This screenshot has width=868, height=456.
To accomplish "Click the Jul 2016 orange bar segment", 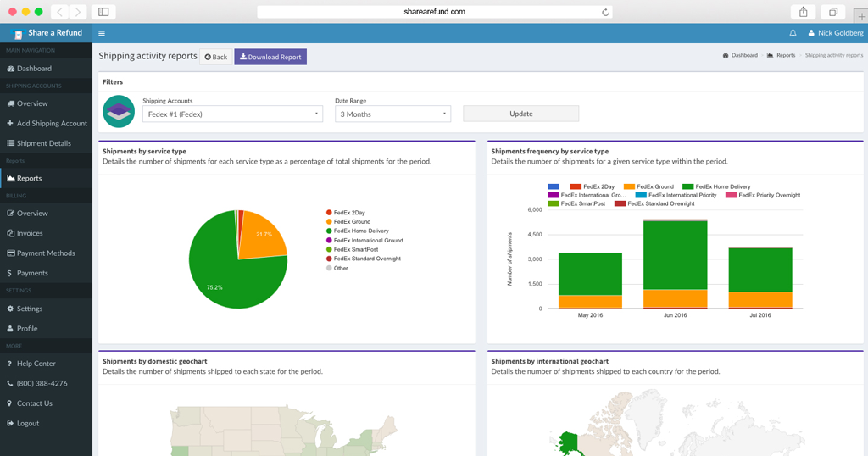I will point(760,299).
